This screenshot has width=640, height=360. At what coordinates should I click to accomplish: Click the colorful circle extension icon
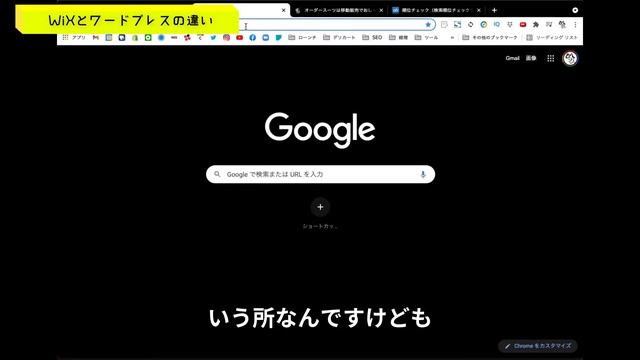[484, 25]
